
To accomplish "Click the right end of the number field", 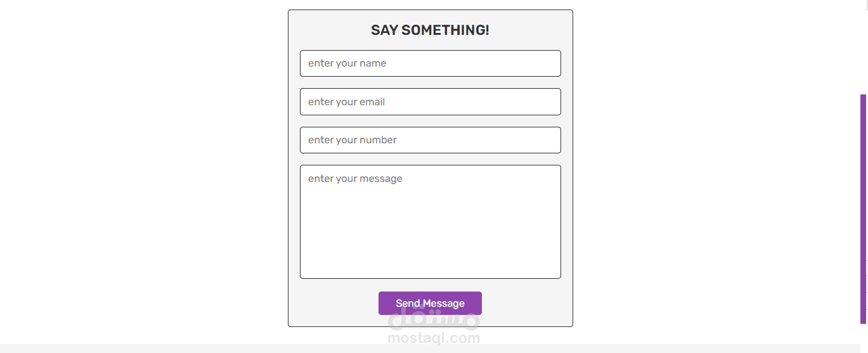I will (545, 140).
